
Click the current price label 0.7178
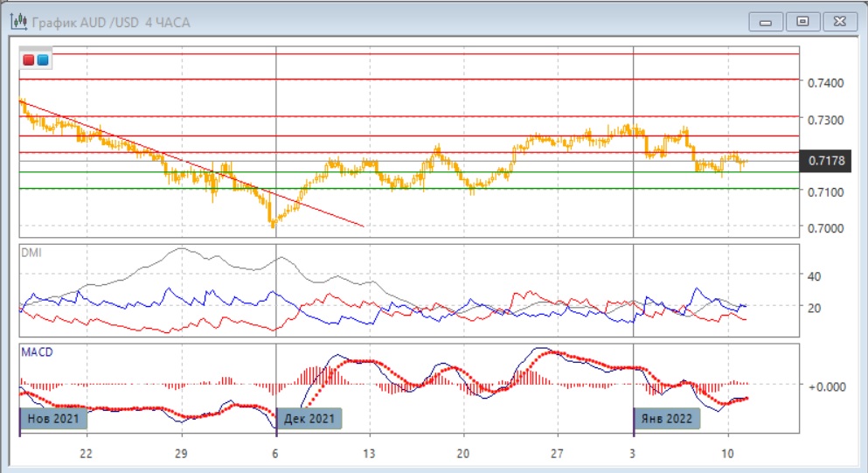pyautogui.click(x=827, y=160)
